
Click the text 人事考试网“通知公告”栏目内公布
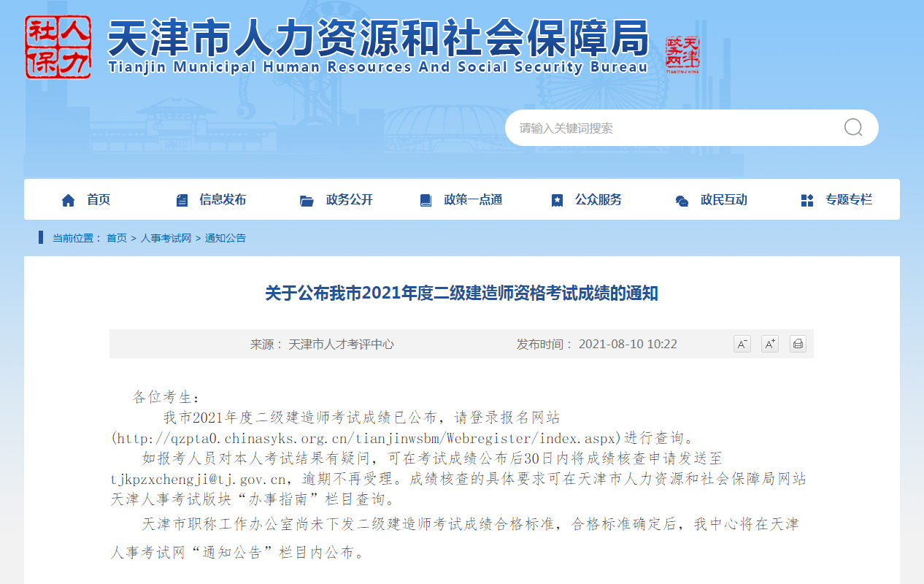pos(236,552)
